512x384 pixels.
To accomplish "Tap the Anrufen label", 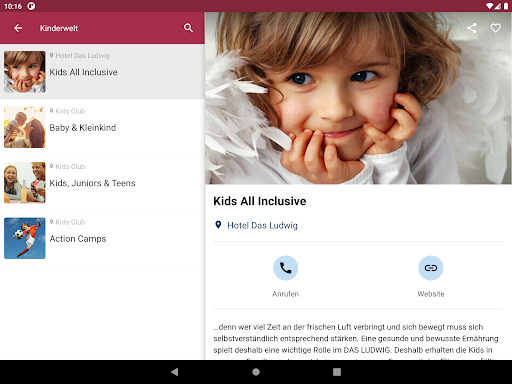I will tap(286, 294).
